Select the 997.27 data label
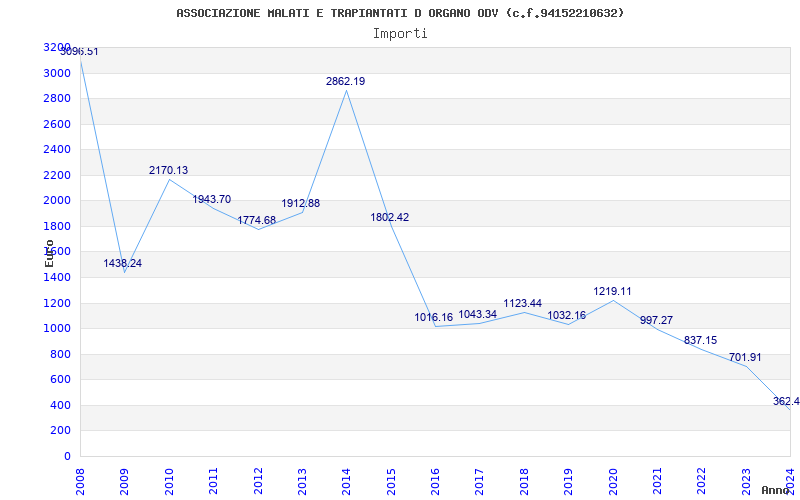This screenshot has width=800, height=500. point(656,320)
